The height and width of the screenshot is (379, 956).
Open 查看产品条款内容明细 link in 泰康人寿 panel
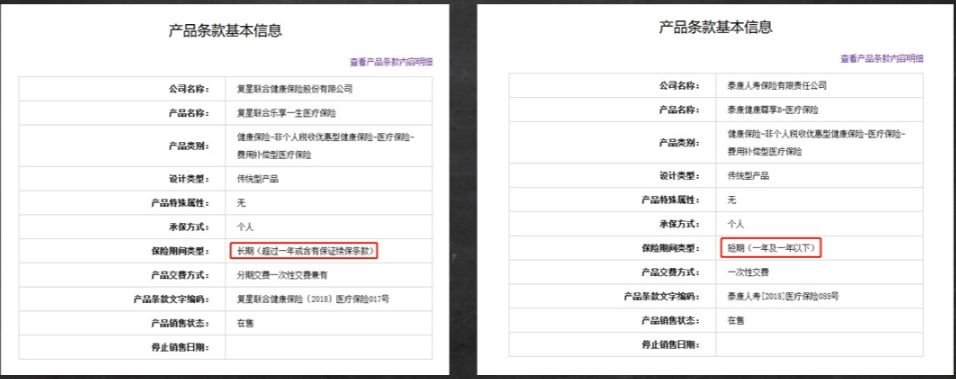[x=882, y=58]
